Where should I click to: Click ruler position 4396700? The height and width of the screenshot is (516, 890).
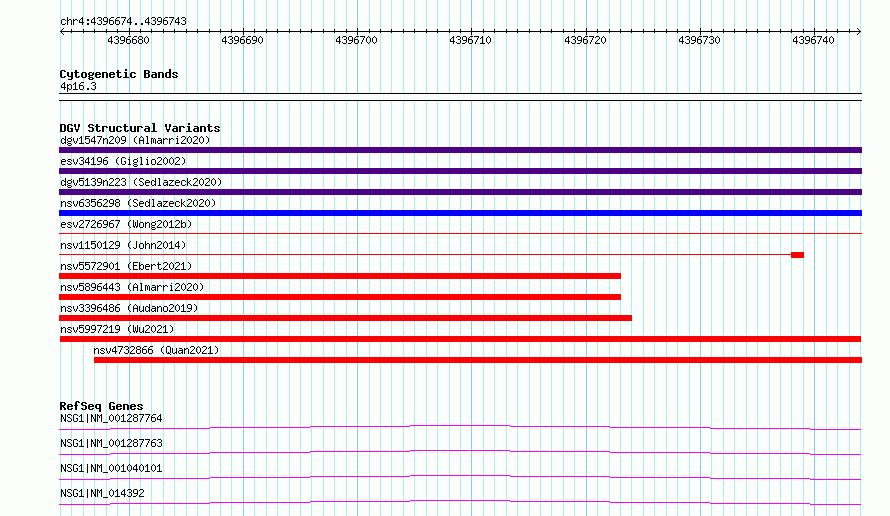click(356, 40)
